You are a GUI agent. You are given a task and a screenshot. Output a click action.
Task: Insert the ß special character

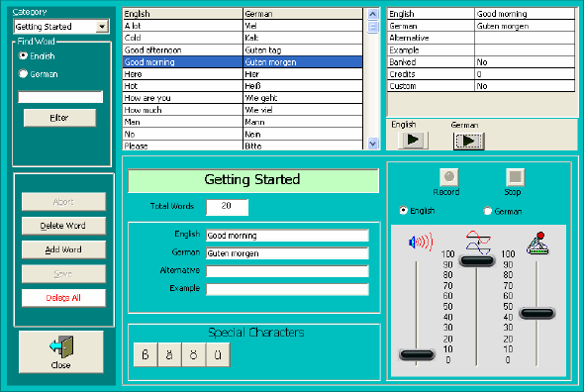[146, 354]
